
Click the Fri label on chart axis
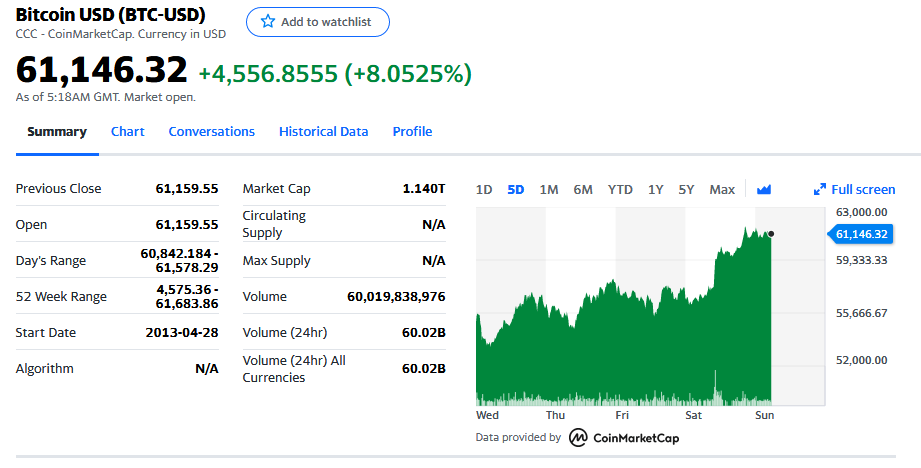[622, 415]
